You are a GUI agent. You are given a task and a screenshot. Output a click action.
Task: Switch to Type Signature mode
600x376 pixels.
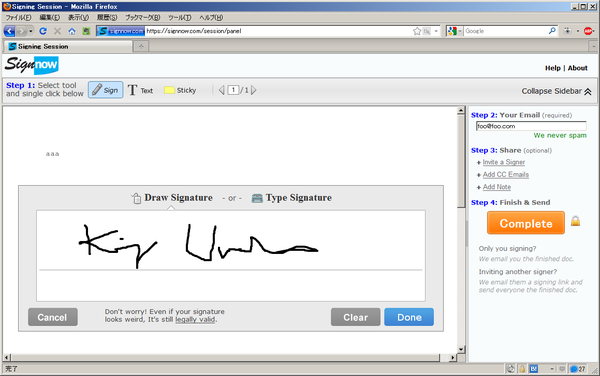coord(299,198)
